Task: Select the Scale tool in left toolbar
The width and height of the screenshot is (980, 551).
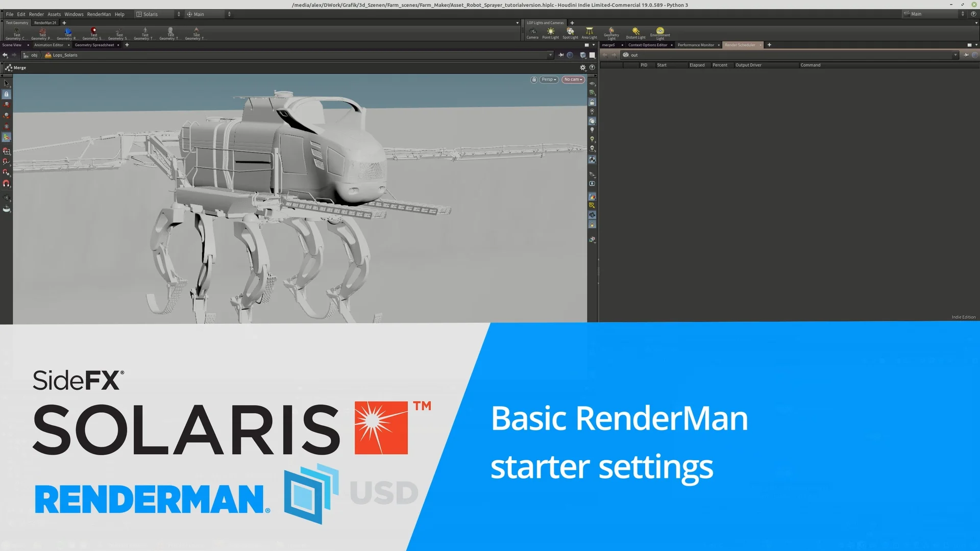Action: (7, 127)
